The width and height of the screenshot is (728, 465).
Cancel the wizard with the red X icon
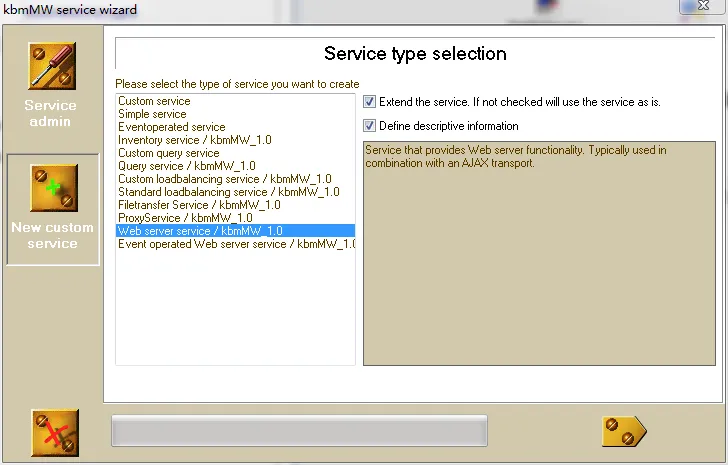[55, 433]
